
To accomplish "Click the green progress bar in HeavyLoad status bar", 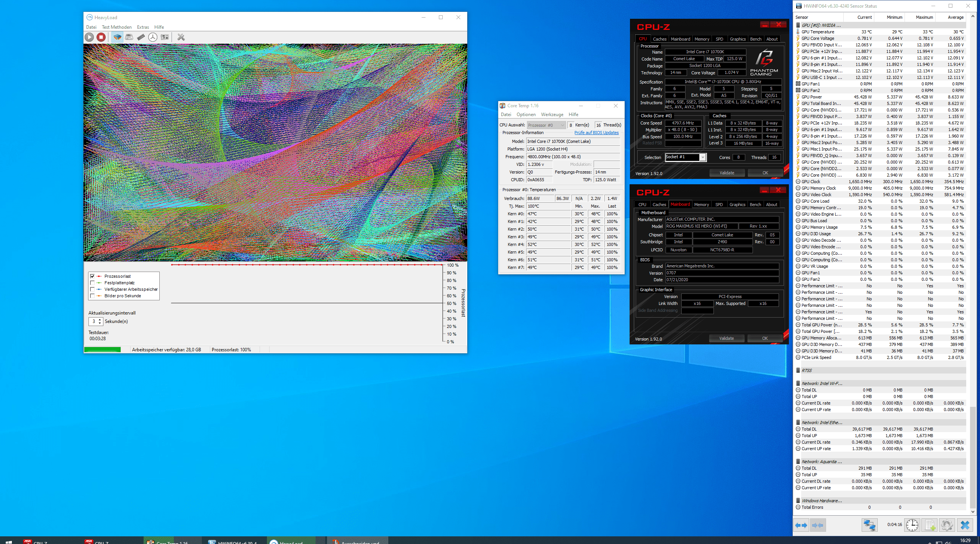I will [x=102, y=350].
